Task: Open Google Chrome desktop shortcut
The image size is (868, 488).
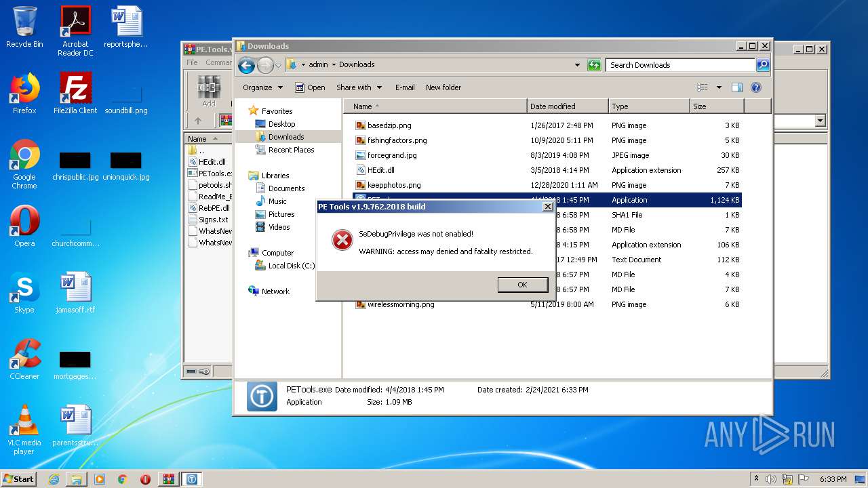Action: [x=24, y=164]
